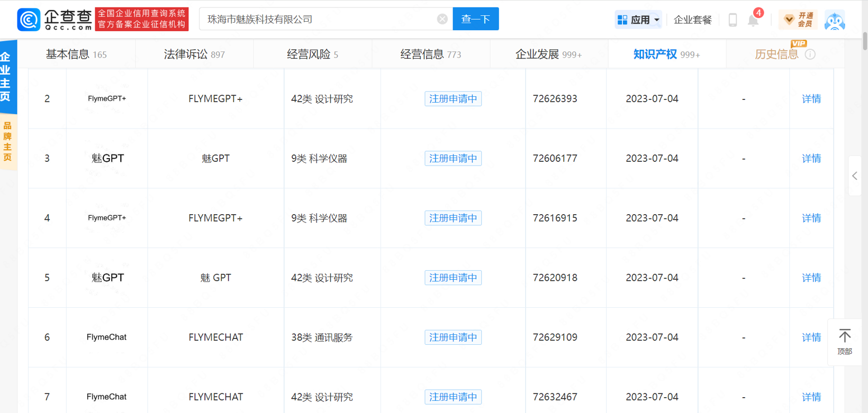This screenshot has height=413, width=868.
Task: Click 魅 GPT name in row 5
Action: [x=216, y=278]
